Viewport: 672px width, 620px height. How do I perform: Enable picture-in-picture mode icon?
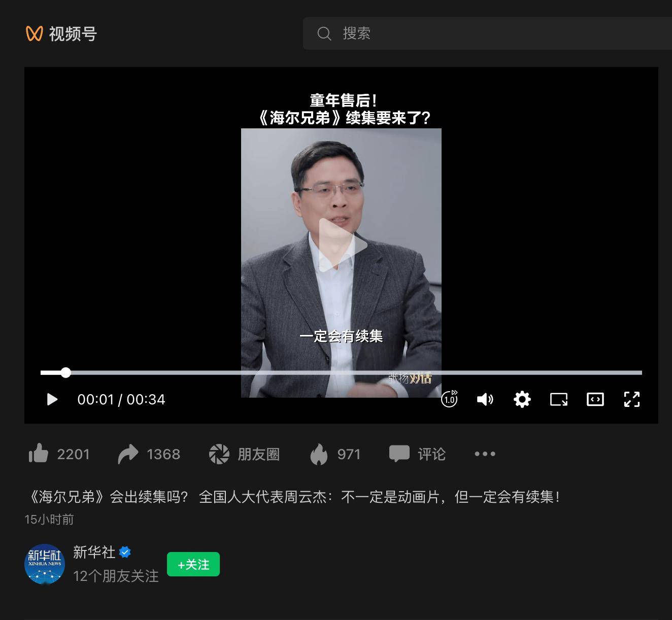coord(559,399)
